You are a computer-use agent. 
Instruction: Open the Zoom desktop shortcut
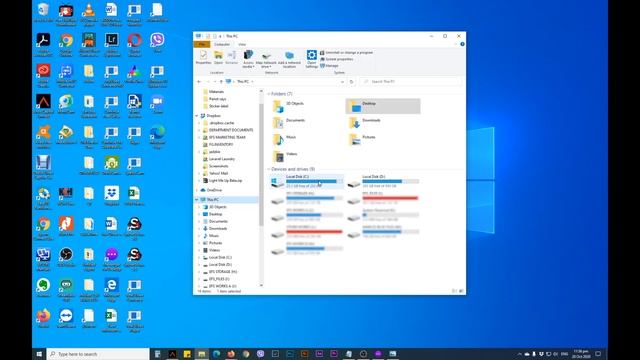(157, 104)
